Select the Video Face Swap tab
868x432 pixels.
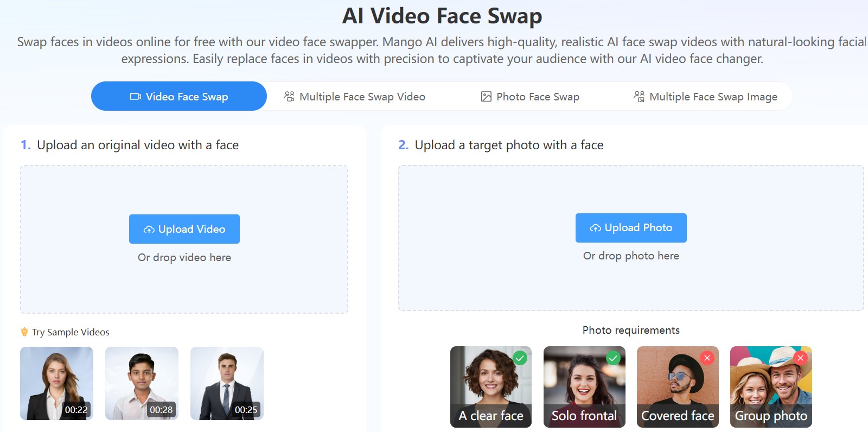point(179,96)
